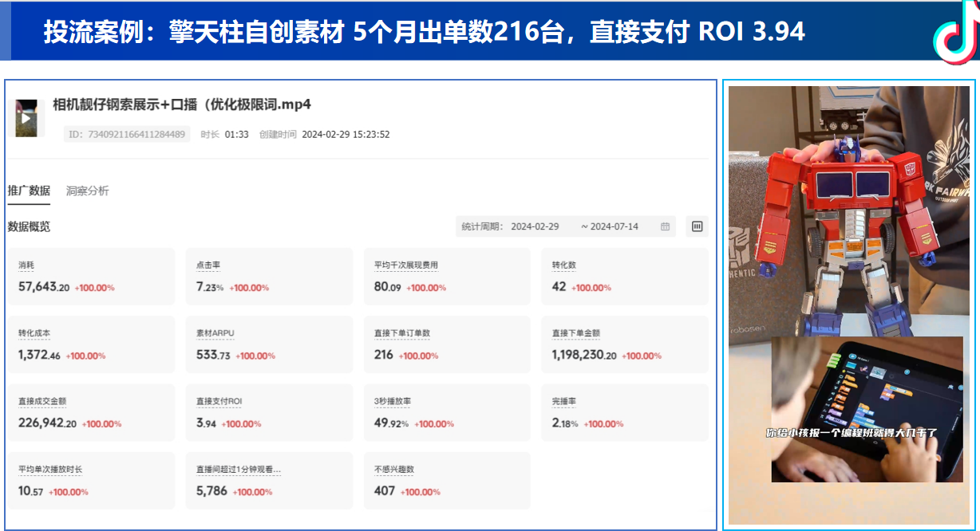Click the 407 not-interested count value
The width and height of the screenshot is (980, 531).
pos(385,490)
